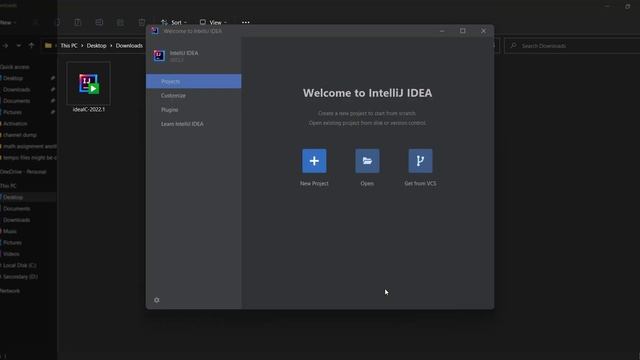Click the Search Downloads field in Explorer
The width and height of the screenshot is (640, 360).
571,46
